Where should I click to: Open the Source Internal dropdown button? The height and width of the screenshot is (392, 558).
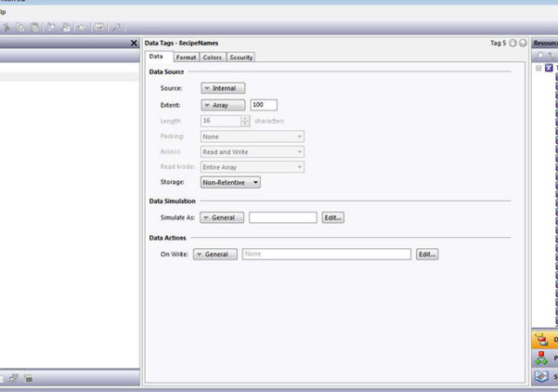pyautogui.click(x=223, y=88)
